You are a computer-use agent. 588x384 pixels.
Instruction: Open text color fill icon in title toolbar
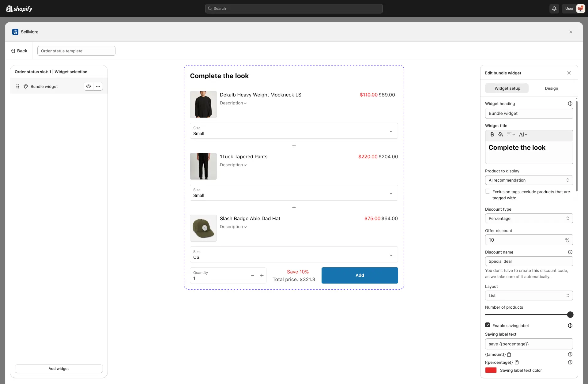coord(500,134)
